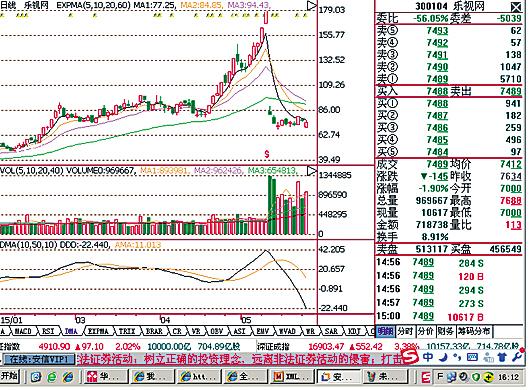This screenshot has width=529, height=390.
Task: Open the Sogou soft keyboard icon
Action: [472, 357]
